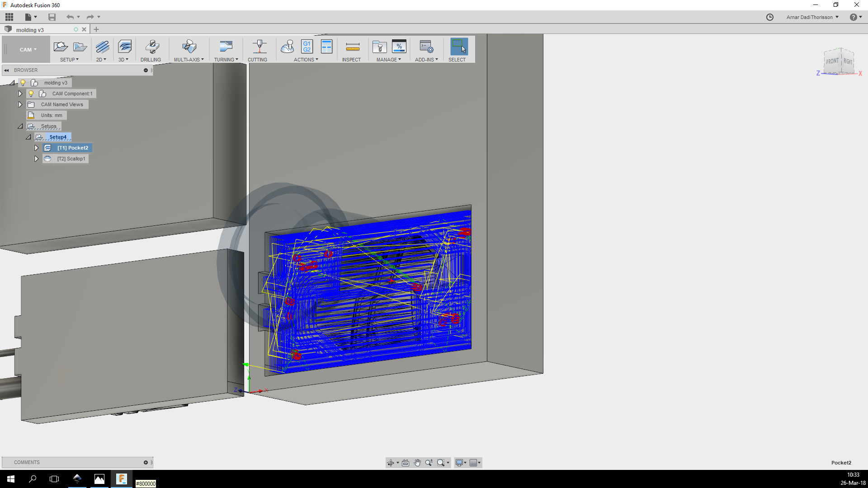Screen dimensions: 868x488
Task: Open the Simulate action icon
Action: point(288,47)
